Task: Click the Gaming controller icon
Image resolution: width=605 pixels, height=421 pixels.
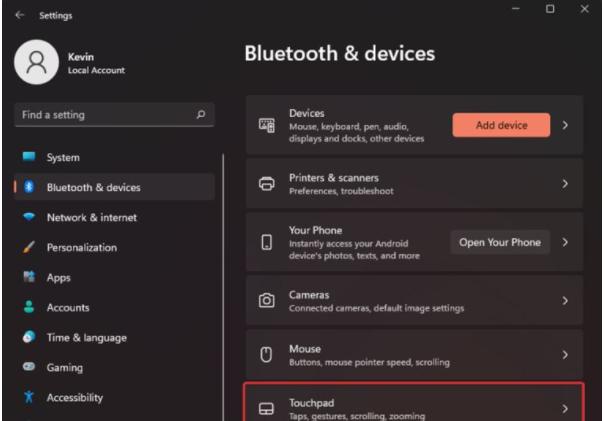Action: click(29, 367)
